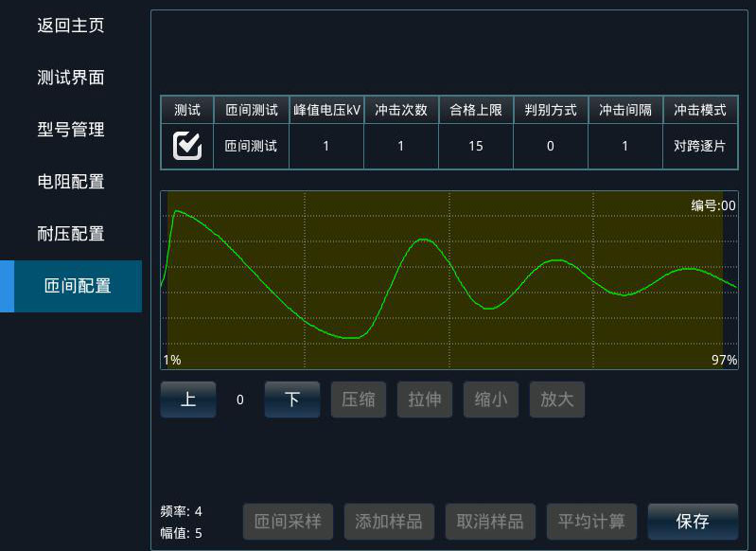This screenshot has width=756, height=551.
Task: Click the 缩小 zoom-out button
Action: 491,400
